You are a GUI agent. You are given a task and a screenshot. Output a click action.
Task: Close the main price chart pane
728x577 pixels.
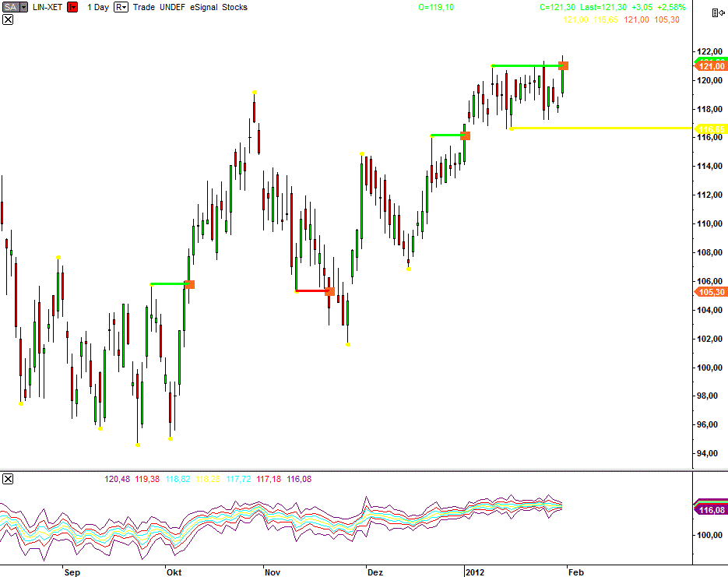pos(8,19)
